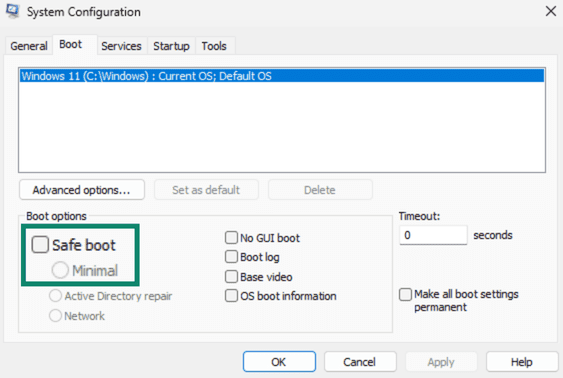563x378 pixels.
Task: Open the Tools tab
Action: [214, 46]
